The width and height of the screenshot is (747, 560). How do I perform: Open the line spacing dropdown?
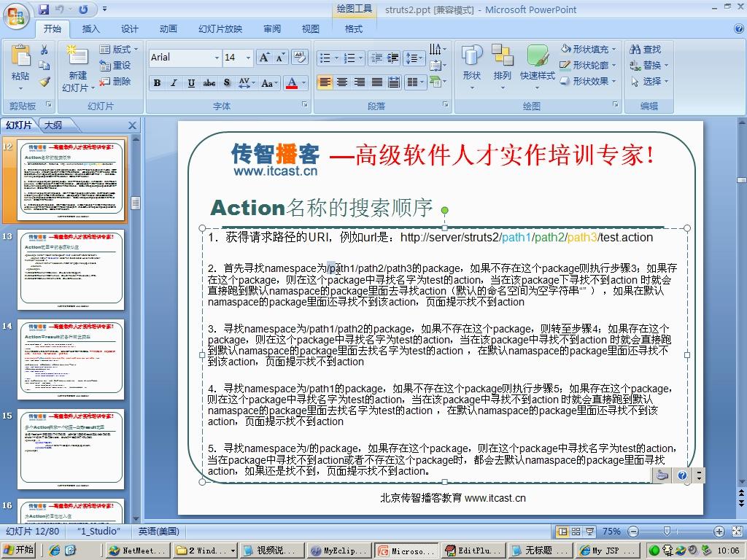[414, 58]
